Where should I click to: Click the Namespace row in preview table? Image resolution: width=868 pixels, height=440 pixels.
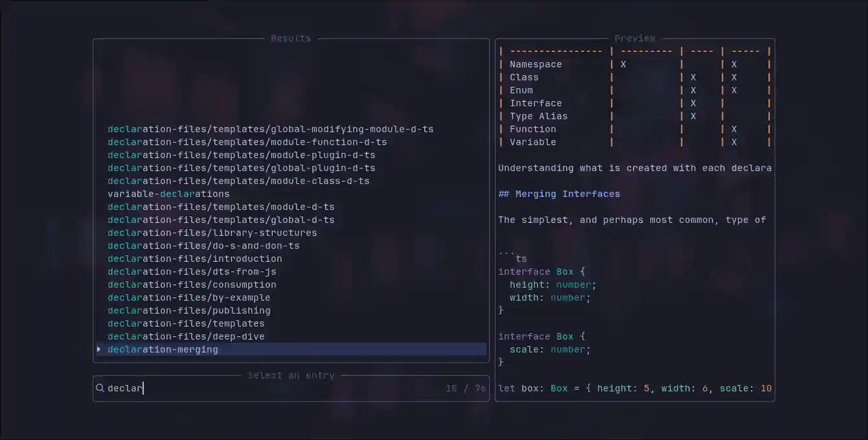click(x=536, y=64)
